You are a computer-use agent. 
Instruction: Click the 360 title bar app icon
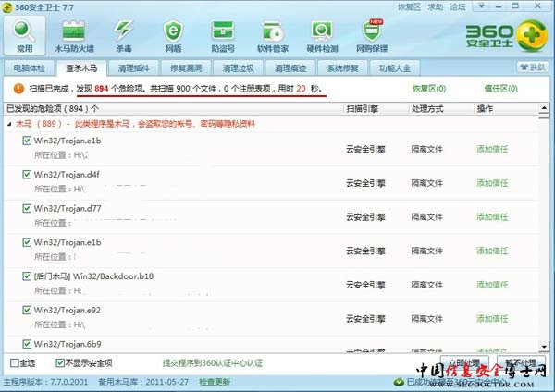pos(7,7)
